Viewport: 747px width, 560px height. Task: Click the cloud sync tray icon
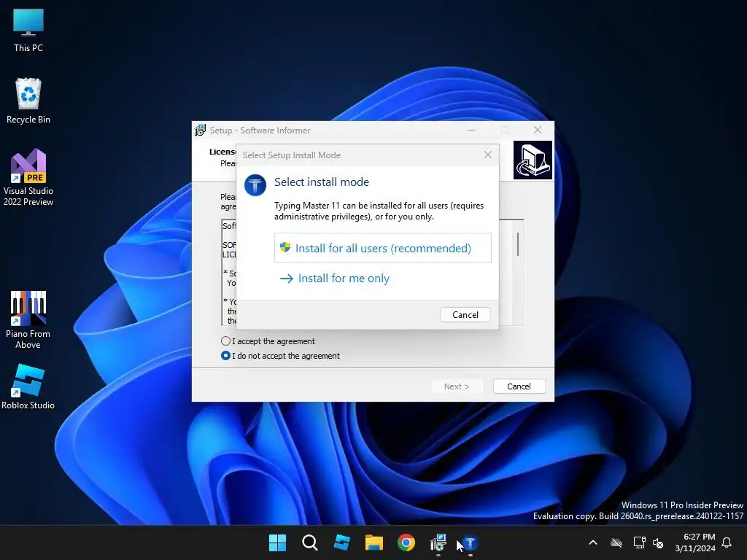click(616, 542)
